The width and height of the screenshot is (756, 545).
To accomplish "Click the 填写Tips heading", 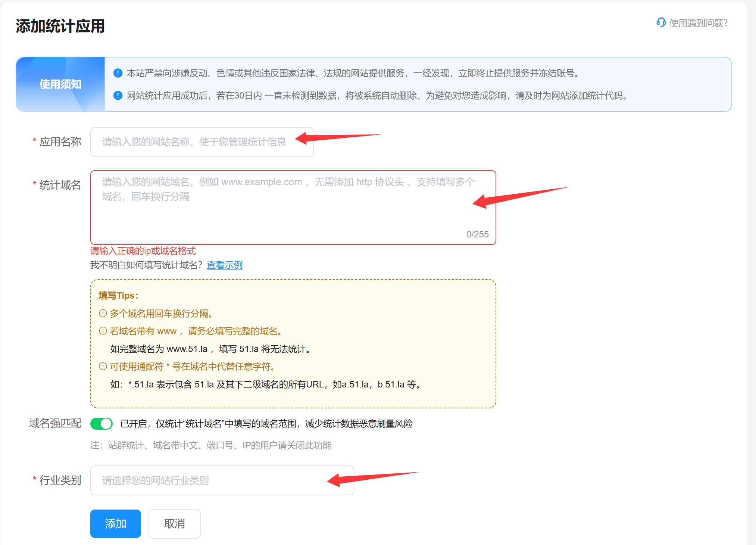I will 118,296.
